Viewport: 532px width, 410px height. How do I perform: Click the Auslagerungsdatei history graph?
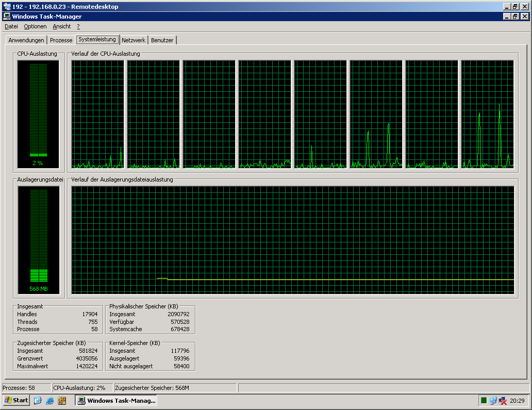pyautogui.click(x=293, y=240)
